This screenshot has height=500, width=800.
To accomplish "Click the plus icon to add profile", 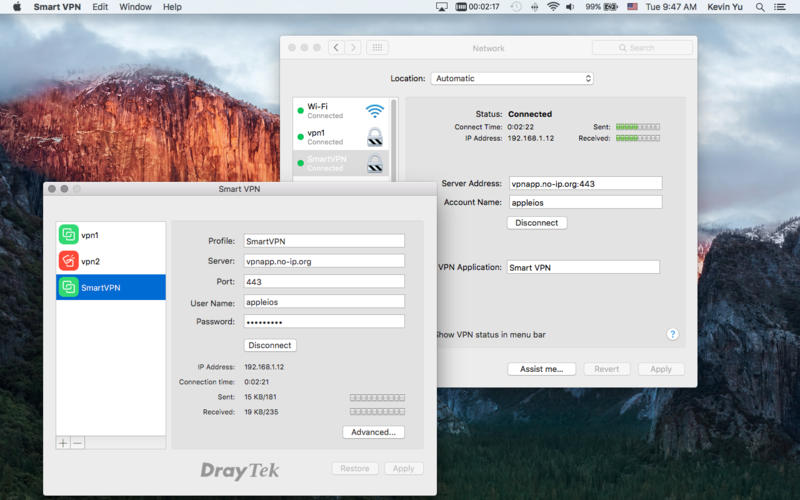I will tap(63, 442).
